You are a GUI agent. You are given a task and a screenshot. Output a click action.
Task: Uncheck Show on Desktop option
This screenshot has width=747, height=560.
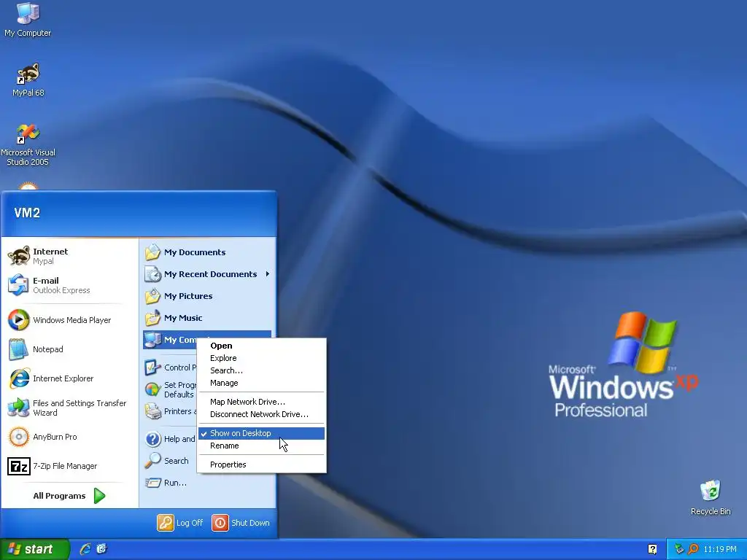pos(262,433)
